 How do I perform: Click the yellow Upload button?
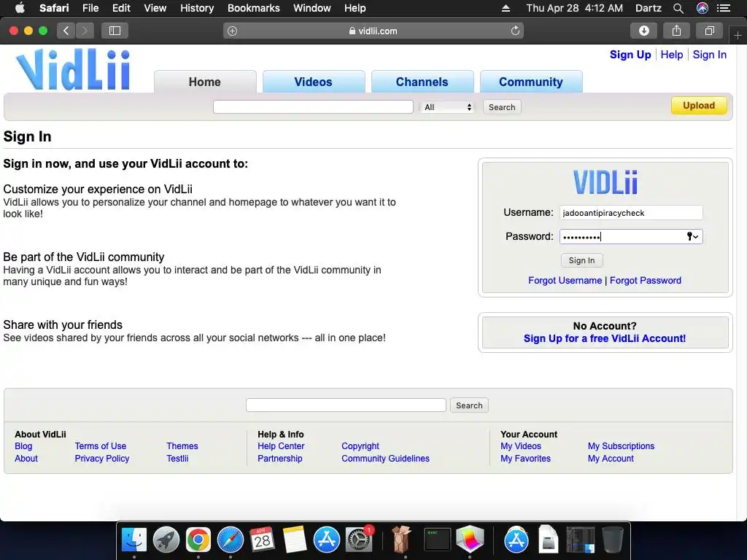[x=699, y=106]
